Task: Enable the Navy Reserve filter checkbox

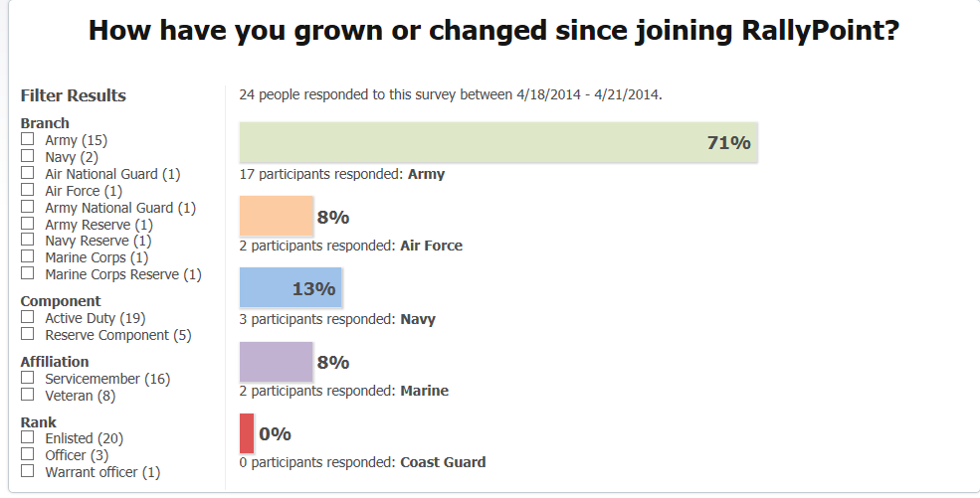Action: (x=28, y=240)
